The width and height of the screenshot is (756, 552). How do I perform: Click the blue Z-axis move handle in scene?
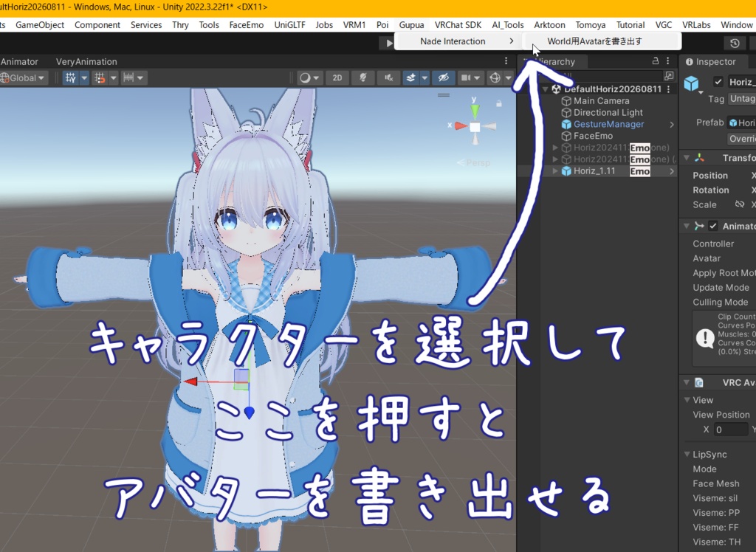pos(250,413)
